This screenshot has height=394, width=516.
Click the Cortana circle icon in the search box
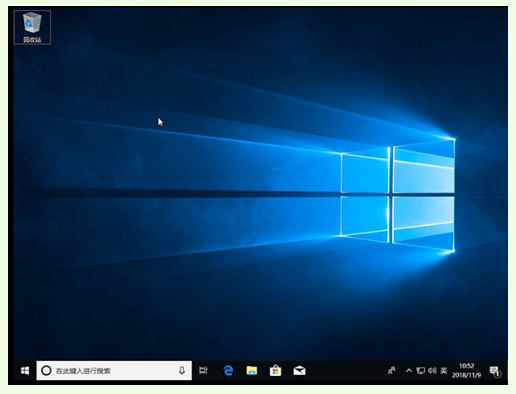point(46,370)
